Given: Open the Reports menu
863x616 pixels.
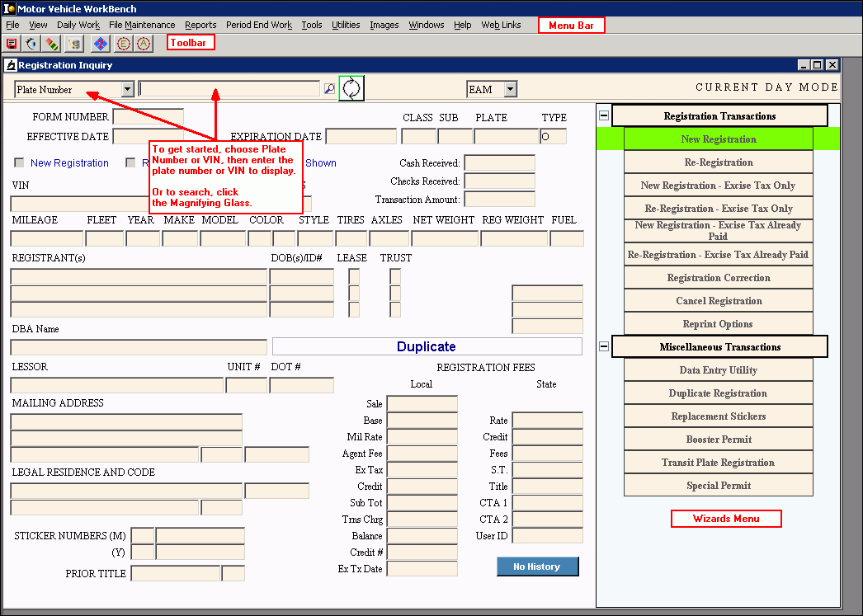Looking at the screenshot, I should 200,25.
